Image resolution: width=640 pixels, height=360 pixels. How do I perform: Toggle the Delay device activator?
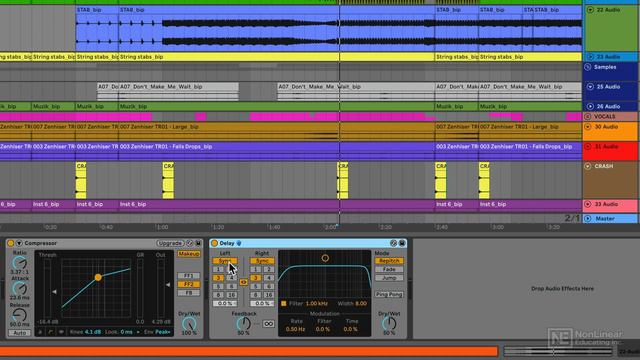pyautogui.click(x=214, y=243)
